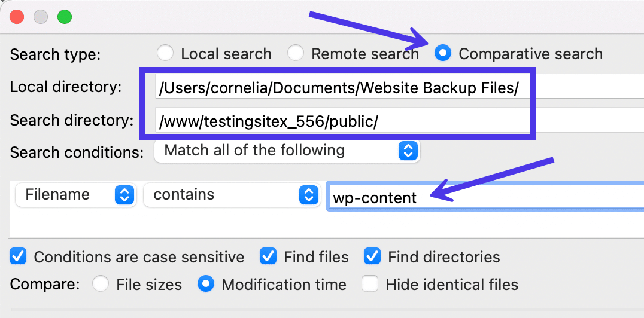Enable Hide identical files
Image resolution: width=644 pixels, height=318 pixels.
pyautogui.click(x=370, y=284)
